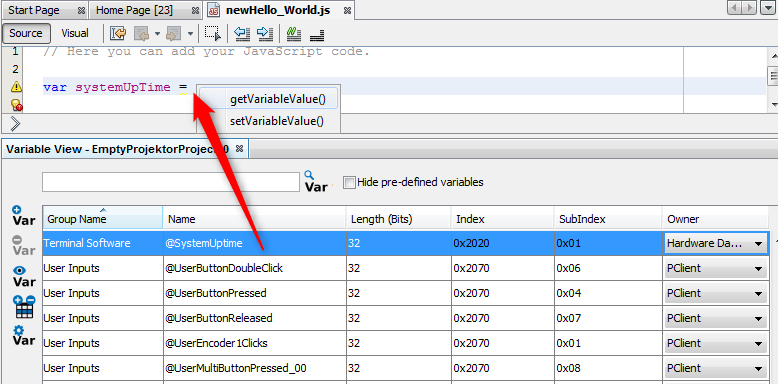
Task: Select the @UserEncoder1Clicks name cell
Action: tap(255, 343)
